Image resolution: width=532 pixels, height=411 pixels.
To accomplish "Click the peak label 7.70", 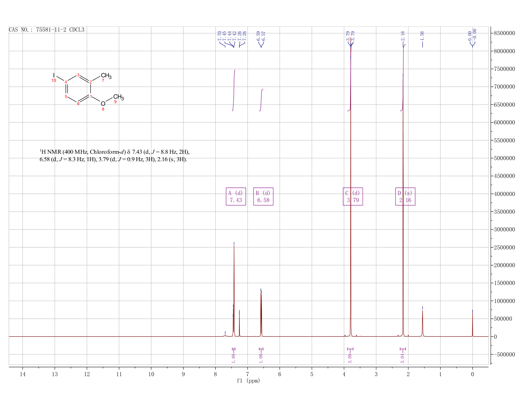I will pyautogui.click(x=220, y=35).
